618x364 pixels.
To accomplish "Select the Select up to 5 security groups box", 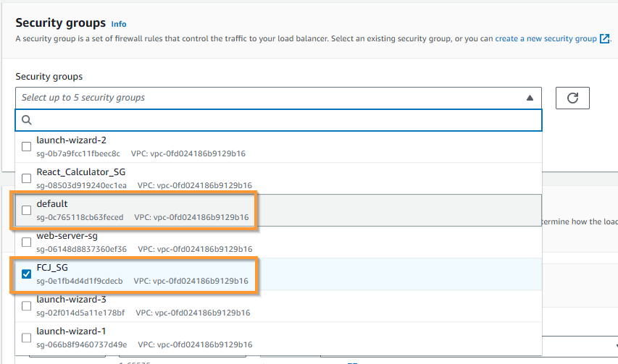I will (x=279, y=98).
